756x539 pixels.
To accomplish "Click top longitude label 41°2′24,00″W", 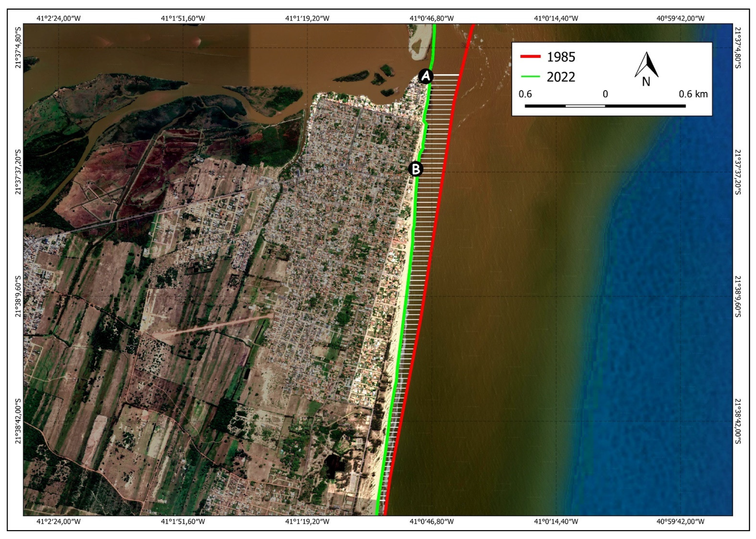I will point(58,18).
